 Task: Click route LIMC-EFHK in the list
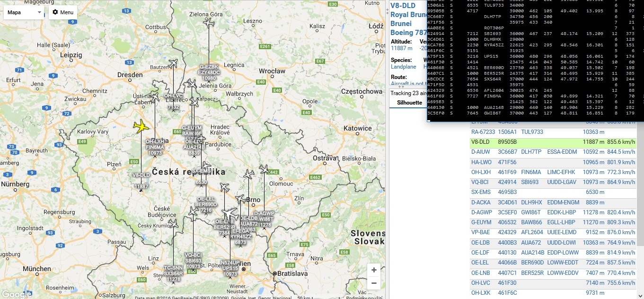point(562,172)
